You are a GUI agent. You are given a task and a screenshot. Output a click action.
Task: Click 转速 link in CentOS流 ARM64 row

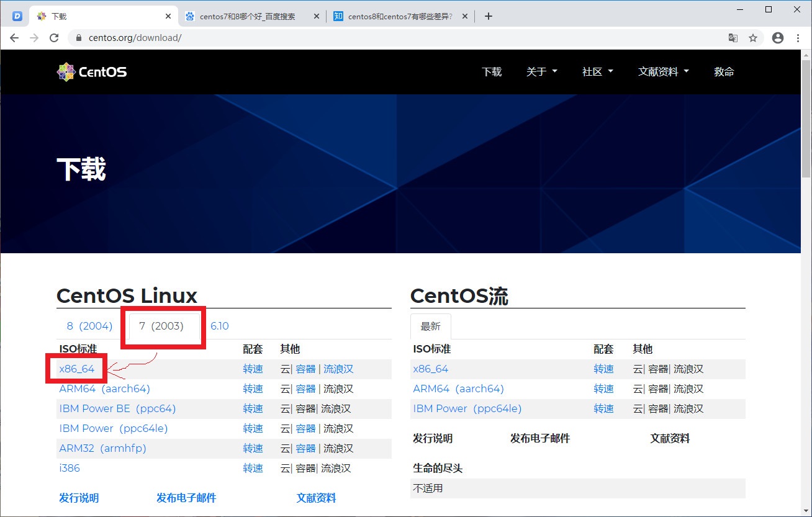(604, 389)
